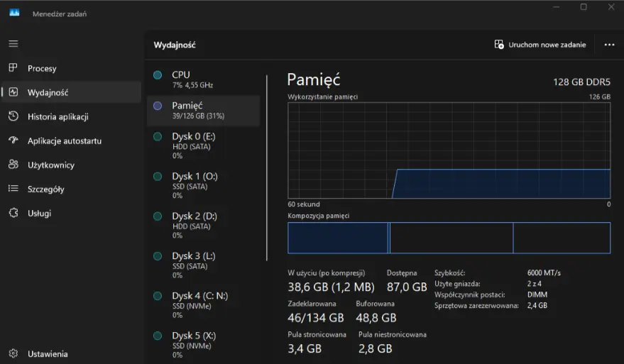This screenshot has height=364, width=624.
Task: Select Dysk 5 (X:) NVMe entry
Action: [203, 345]
